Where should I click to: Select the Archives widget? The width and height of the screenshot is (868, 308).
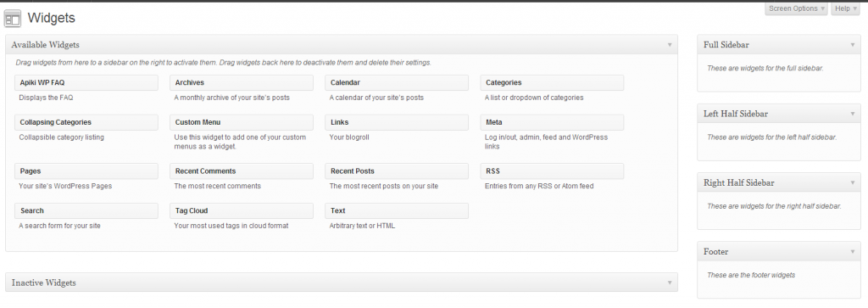point(242,82)
